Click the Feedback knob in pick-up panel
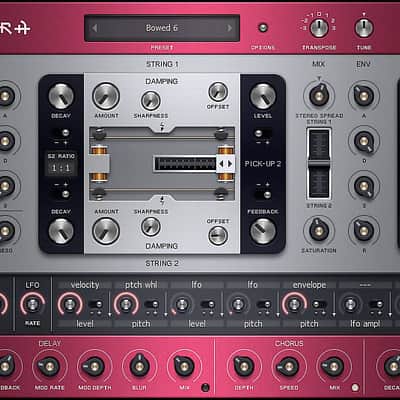The image size is (400, 400). tap(263, 231)
